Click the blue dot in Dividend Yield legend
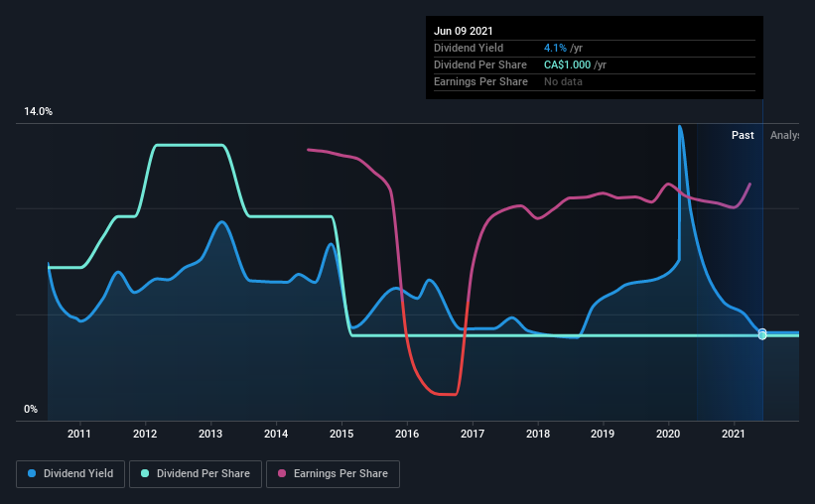The image size is (815, 504). pos(33,474)
